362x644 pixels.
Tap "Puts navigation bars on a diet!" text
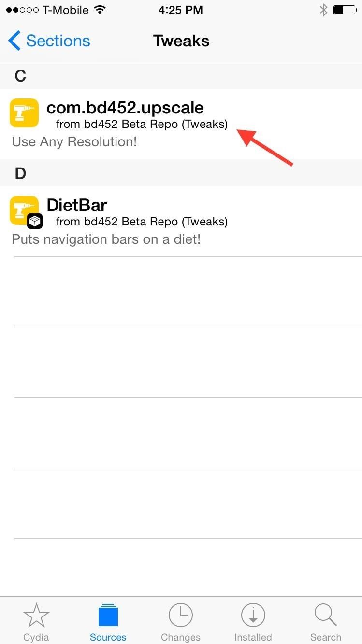point(106,239)
